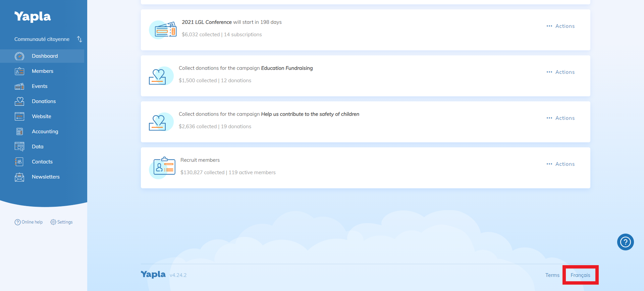
Task: Click '$130,827 collected | 119 active members' text
Action: pyautogui.click(x=228, y=173)
